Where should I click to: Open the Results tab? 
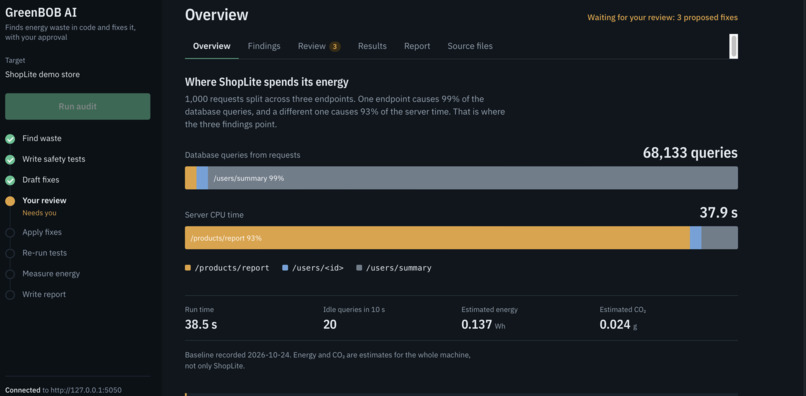[x=372, y=46]
